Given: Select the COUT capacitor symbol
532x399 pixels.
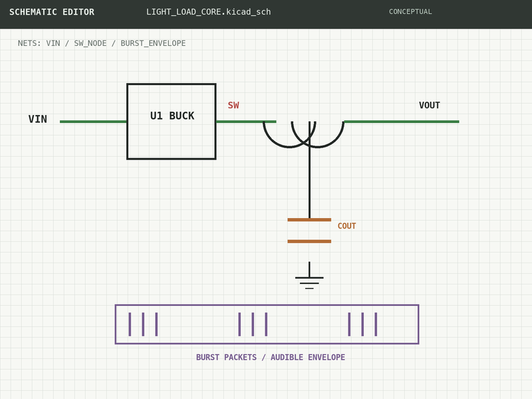Looking at the screenshot, I should [309, 231].
